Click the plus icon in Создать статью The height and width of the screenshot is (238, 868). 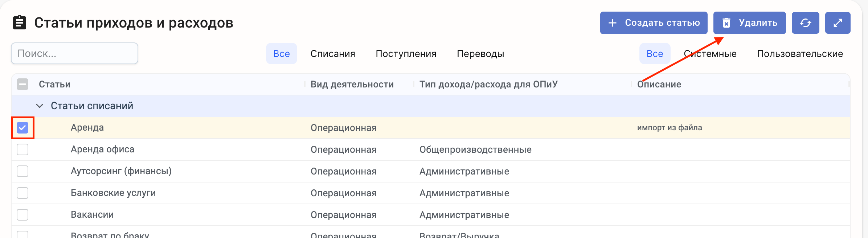[613, 23]
